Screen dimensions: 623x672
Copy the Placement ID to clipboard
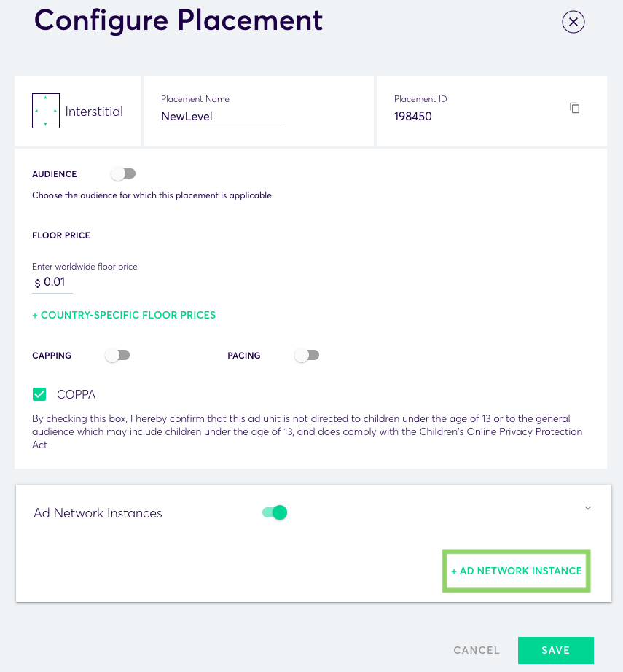click(575, 108)
